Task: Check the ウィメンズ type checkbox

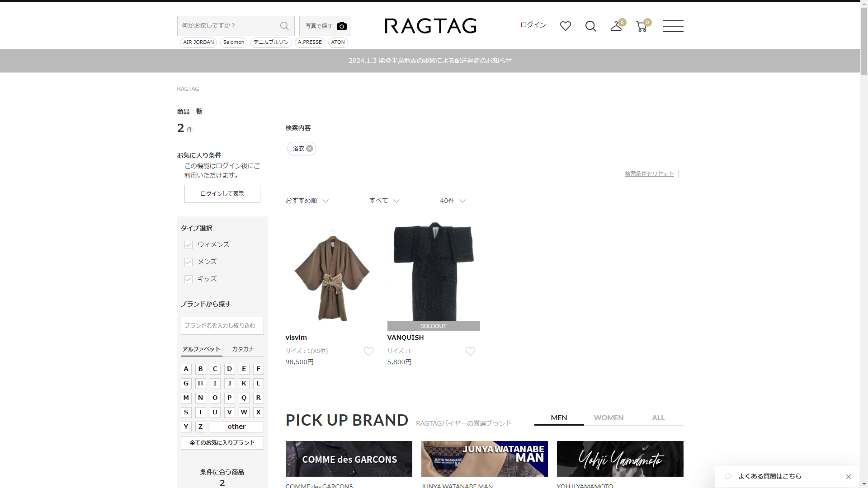Action: [189, 245]
